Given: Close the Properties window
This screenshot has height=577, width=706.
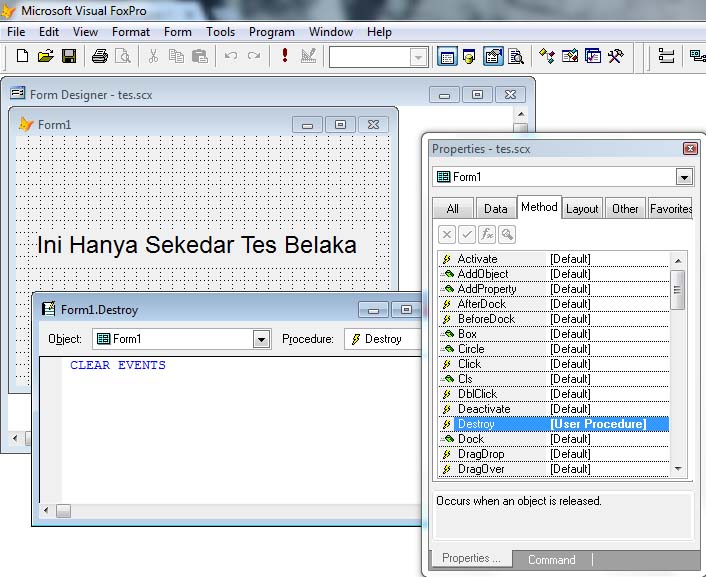Looking at the screenshot, I should point(690,149).
